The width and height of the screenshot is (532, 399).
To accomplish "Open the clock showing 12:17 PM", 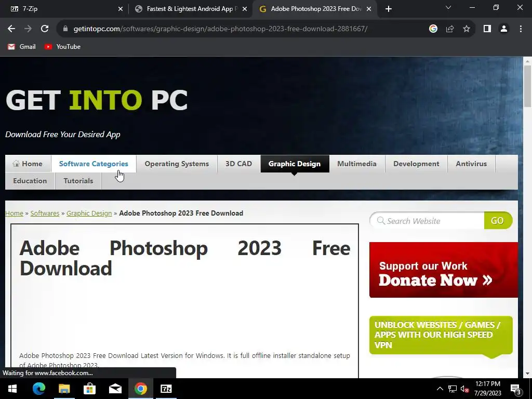I will pos(488,389).
